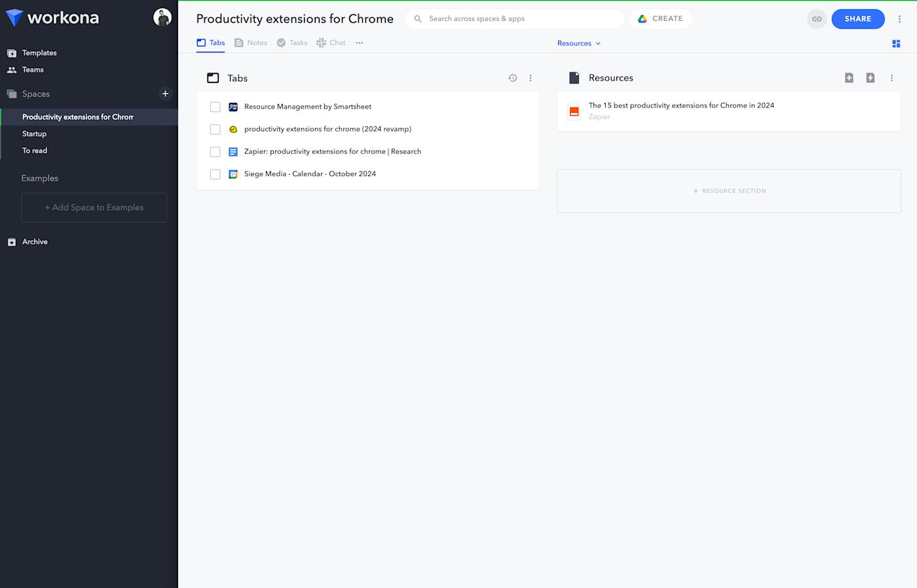Click the blue SHARE button
This screenshot has width=917, height=588.
[x=858, y=19]
